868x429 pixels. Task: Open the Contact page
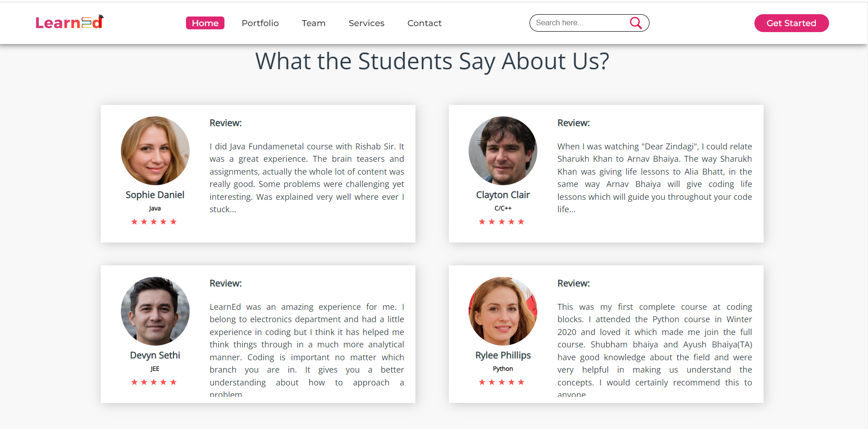click(424, 23)
